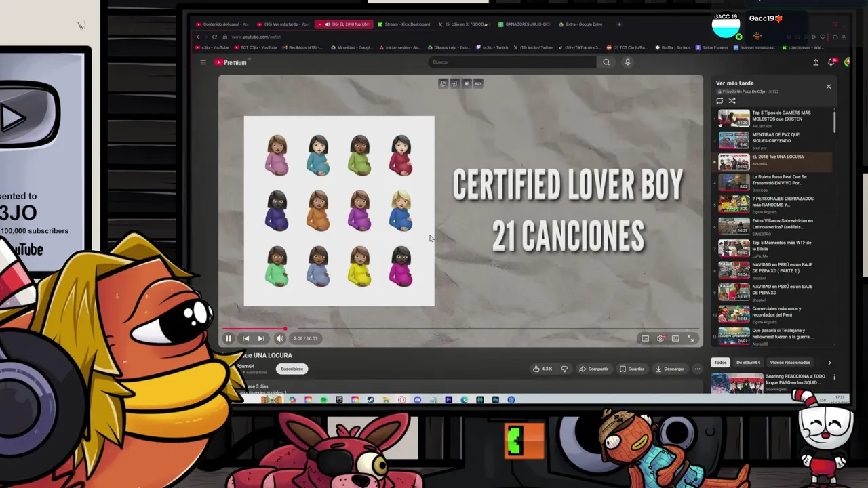The width and height of the screenshot is (868, 488).
Task: Play 7 PERSONAJES DISFRAZADOS más RANDOMS video
Action: [x=773, y=204]
